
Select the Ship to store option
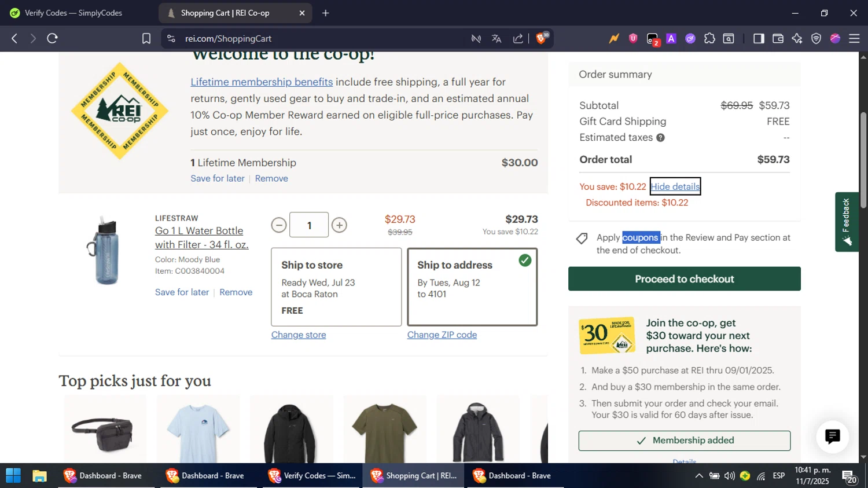point(336,287)
